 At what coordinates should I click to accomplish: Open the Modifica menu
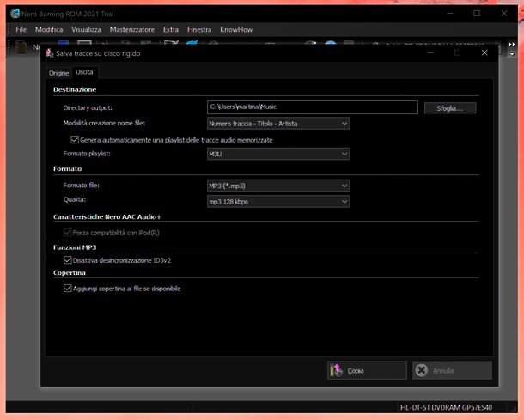49,30
